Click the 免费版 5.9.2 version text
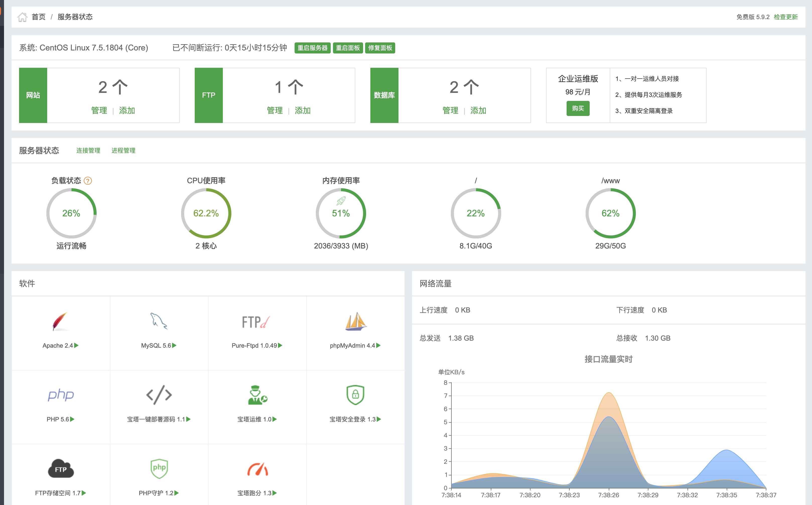The image size is (812, 505). point(753,17)
